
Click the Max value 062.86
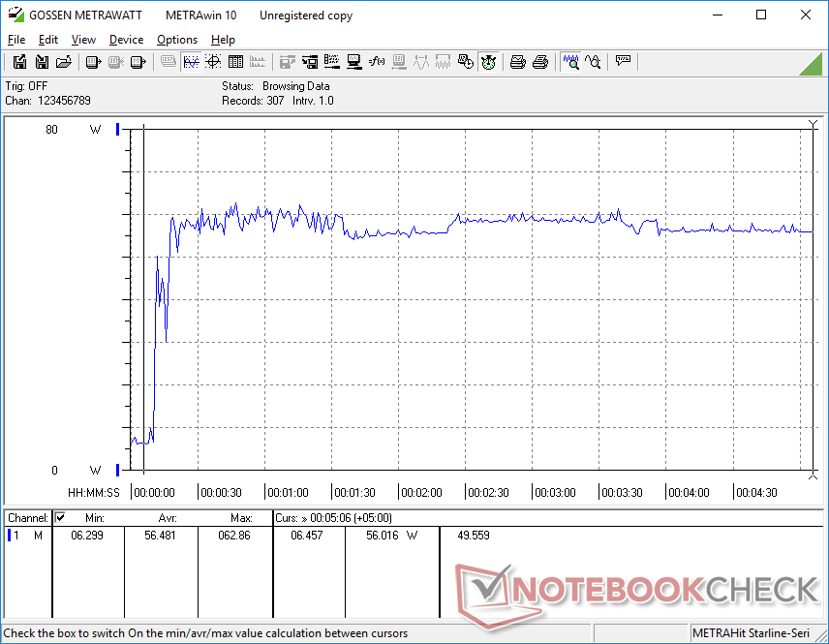tap(234, 536)
